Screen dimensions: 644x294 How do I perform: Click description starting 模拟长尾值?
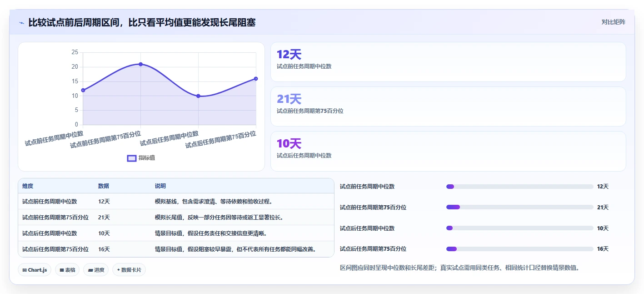219,218
